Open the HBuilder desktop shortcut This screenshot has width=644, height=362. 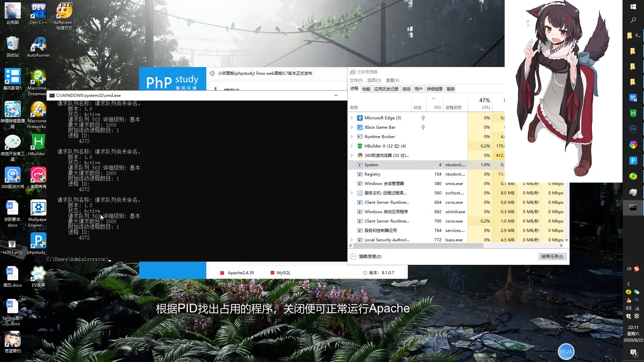(x=37, y=145)
